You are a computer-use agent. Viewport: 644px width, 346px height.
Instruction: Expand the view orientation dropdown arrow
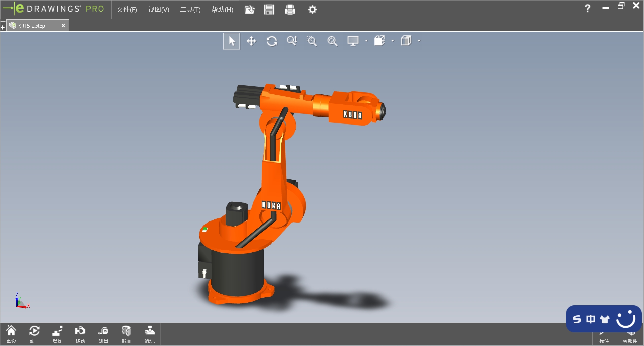coord(393,41)
